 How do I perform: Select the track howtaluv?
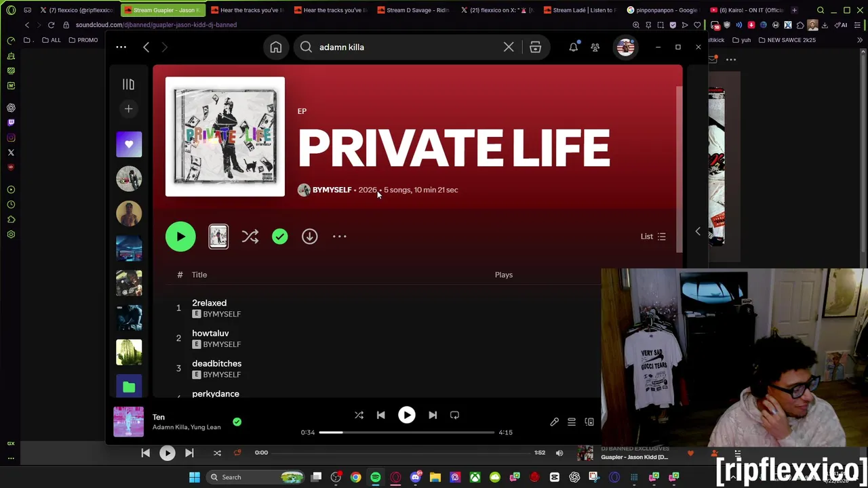(x=210, y=333)
